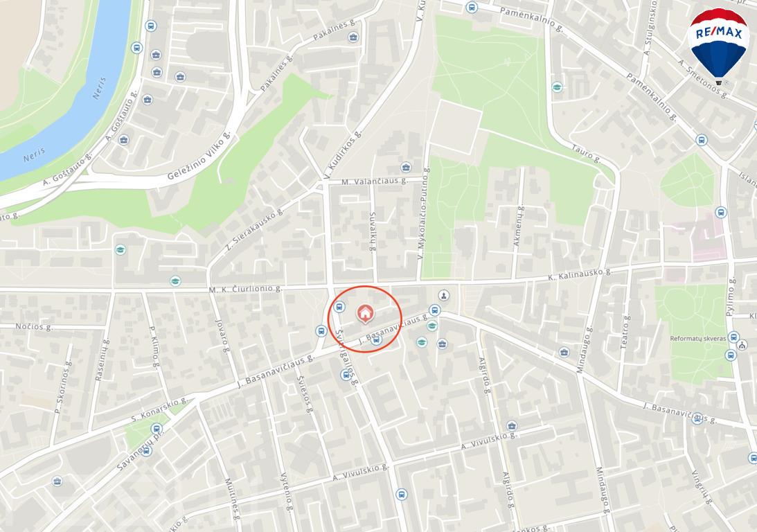Select the education icon near Tauro g.

557,87
